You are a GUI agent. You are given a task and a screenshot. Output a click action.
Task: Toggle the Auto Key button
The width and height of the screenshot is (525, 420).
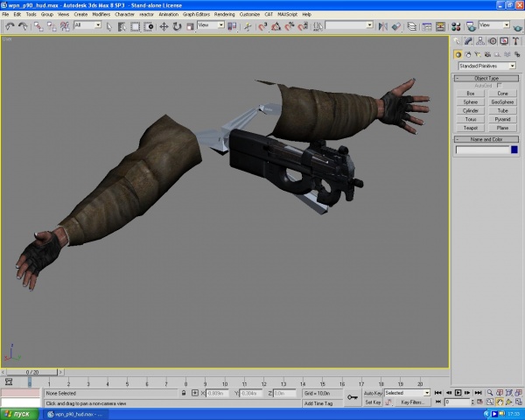pyautogui.click(x=373, y=394)
